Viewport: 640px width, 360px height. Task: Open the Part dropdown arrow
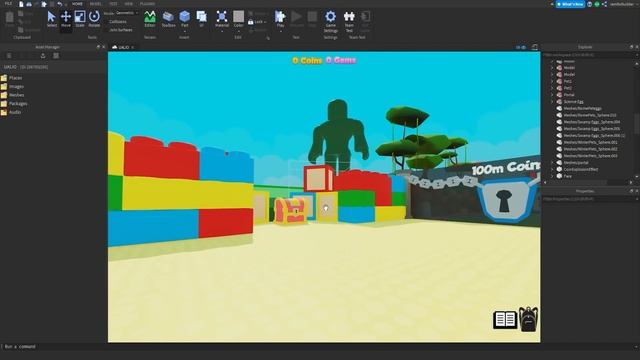point(184,31)
